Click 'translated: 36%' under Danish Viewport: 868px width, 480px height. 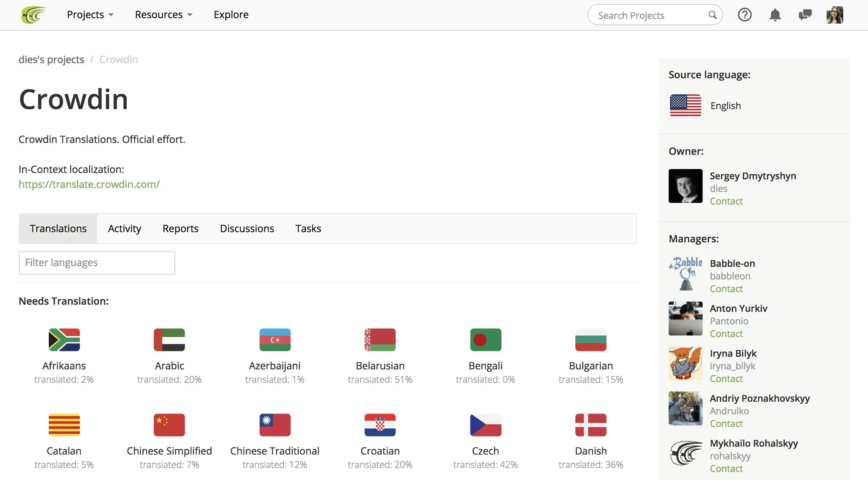click(x=591, y=465)
